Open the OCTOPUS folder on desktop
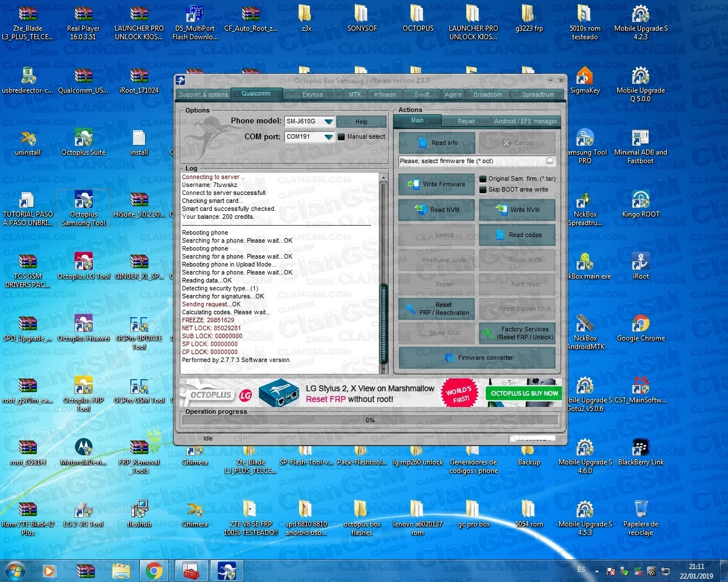Viewport: 728px width, 582px height. click(x=418, y=18)
